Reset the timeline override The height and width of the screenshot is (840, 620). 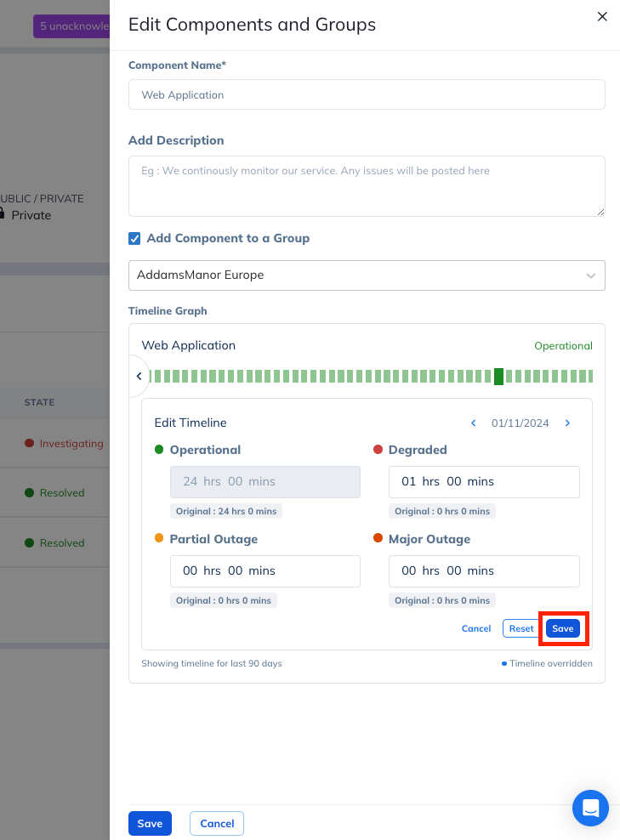521,628
